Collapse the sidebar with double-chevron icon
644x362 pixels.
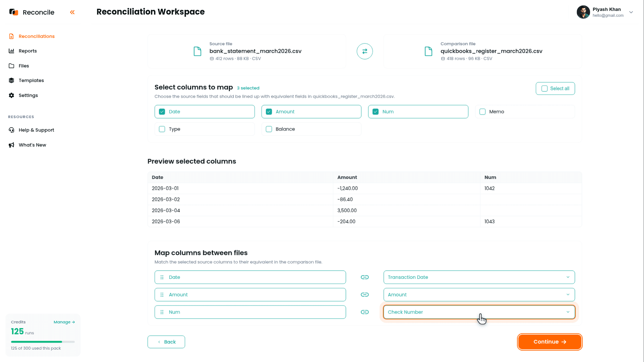coord(72,12)
